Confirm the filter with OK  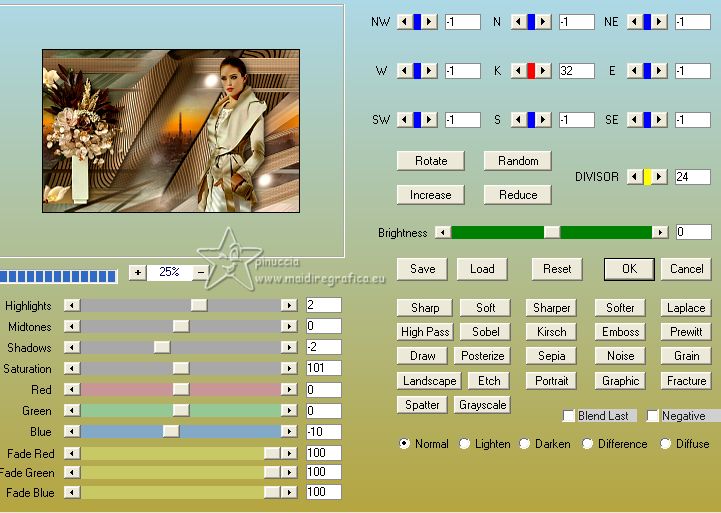click(629, 269)
